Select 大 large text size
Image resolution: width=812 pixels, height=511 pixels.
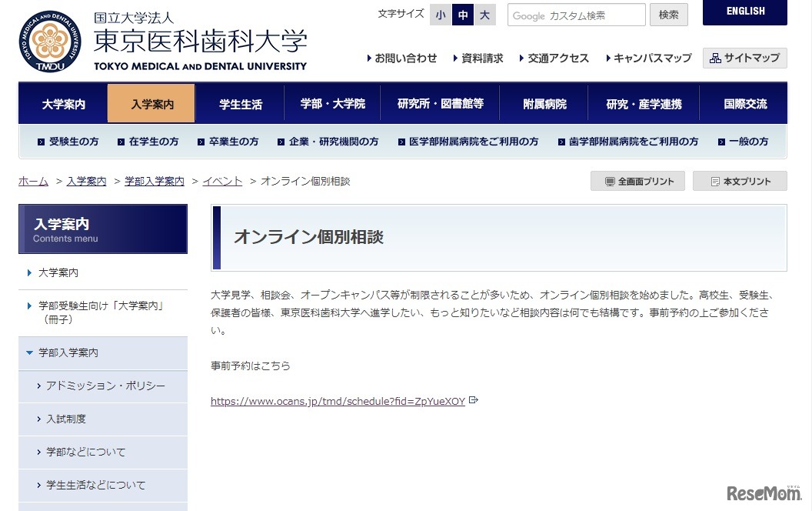click(484, 14)
